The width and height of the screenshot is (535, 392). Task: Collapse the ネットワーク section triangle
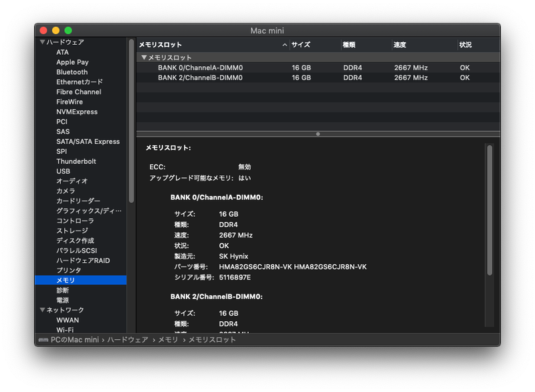42,310
